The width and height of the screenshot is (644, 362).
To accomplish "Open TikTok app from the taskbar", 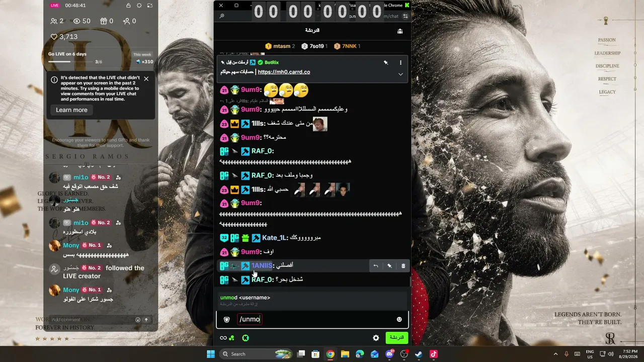I will coord(434,354).
